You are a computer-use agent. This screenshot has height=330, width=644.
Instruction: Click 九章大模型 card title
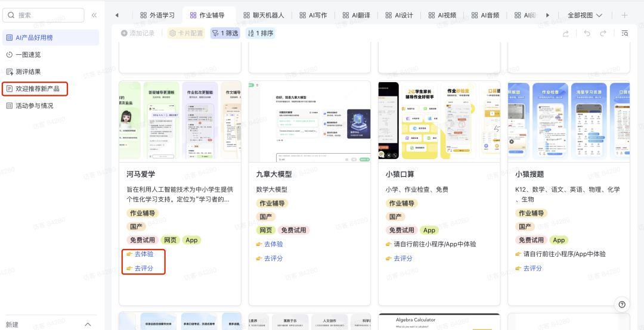(x=274, y=175)
